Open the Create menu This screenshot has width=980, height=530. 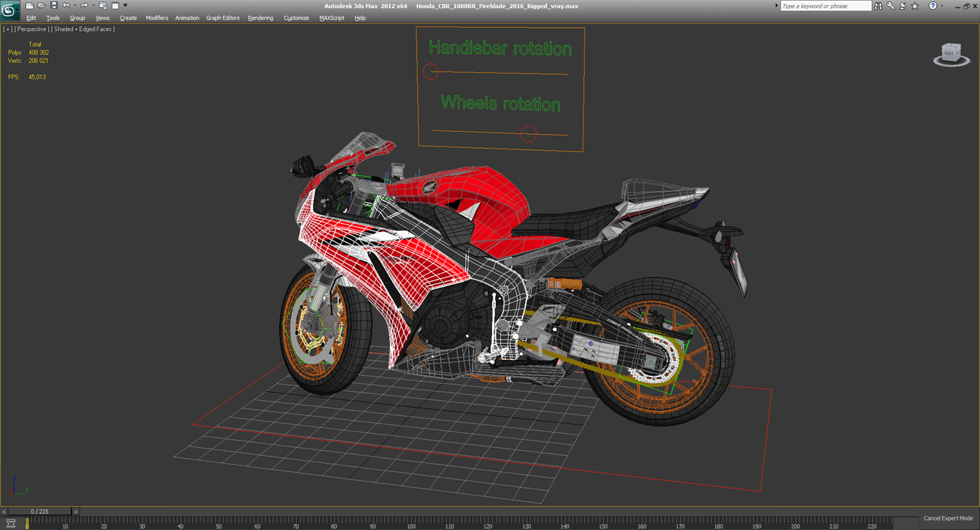click(x=128, y=18)
